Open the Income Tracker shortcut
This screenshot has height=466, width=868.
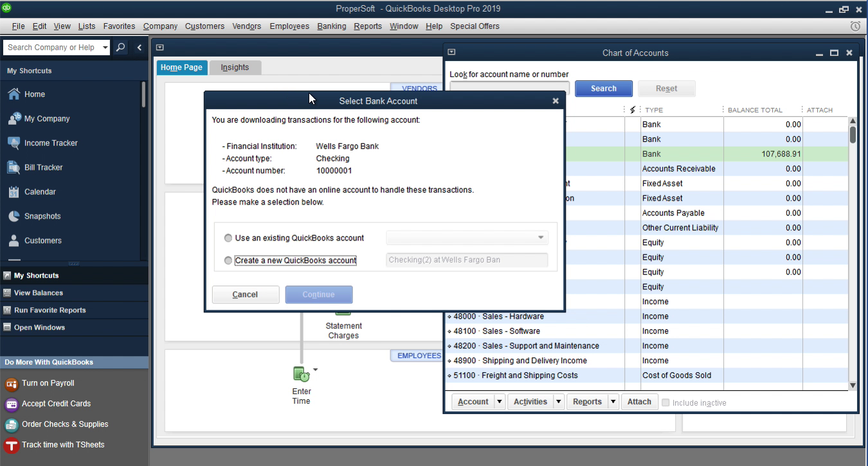click(51, 143)
